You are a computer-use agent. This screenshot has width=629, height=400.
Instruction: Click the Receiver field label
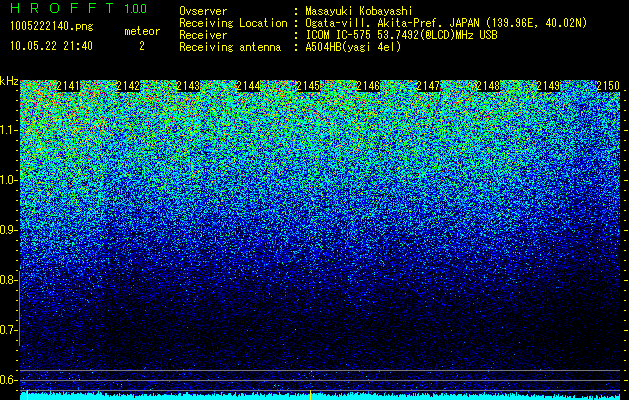click(x=203, y=35)
